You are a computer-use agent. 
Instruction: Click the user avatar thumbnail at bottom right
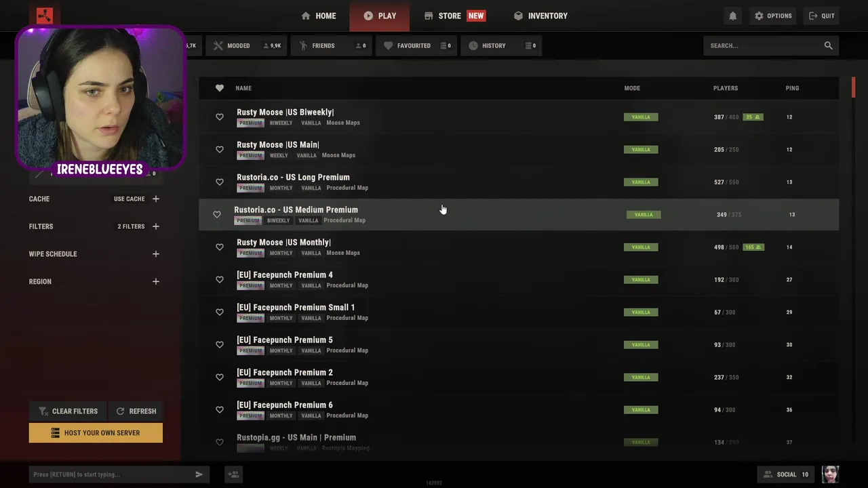coord(830,474)
